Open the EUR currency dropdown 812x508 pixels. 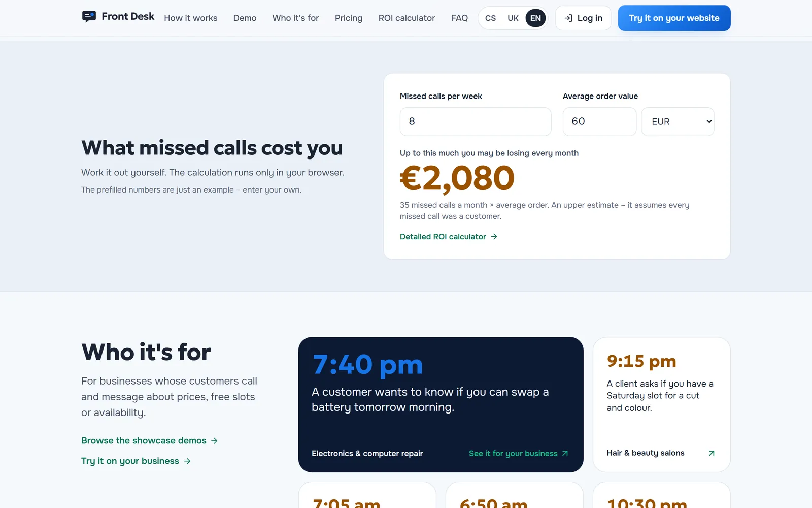coord(678,121)
